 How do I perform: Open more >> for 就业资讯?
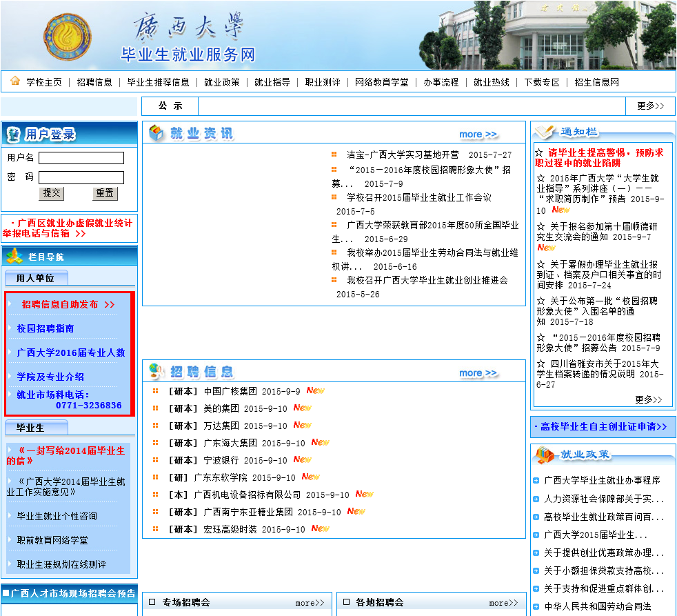coord(478,135)
